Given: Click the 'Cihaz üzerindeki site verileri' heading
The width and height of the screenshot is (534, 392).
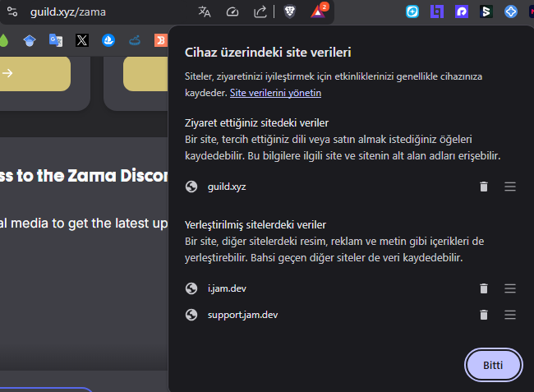Looking at the screenshot, I should pos(268,53).
